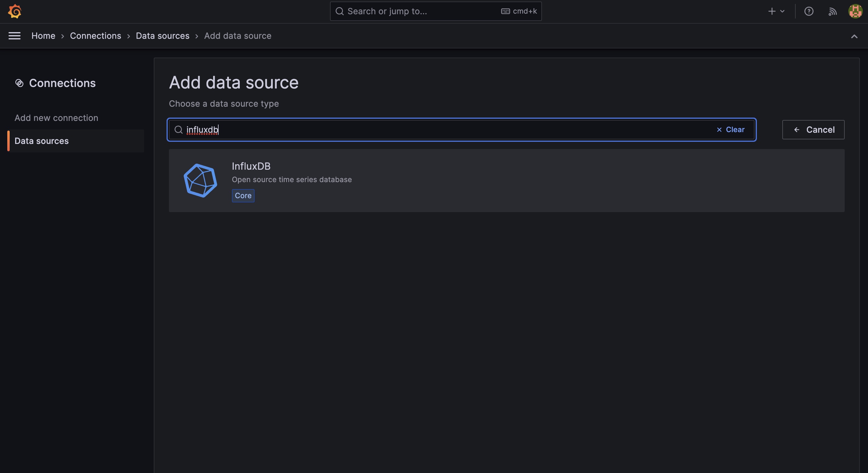This screenshot has width=868, height=473.
Task: Click the Choose a data source type subtitle
Action: 224,104
